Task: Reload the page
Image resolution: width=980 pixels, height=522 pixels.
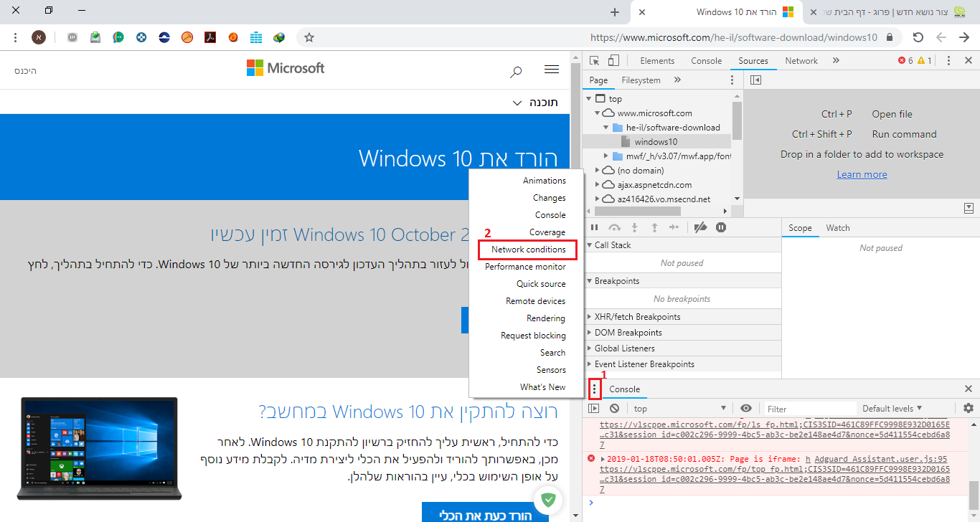Action: (x=918, y=37)
